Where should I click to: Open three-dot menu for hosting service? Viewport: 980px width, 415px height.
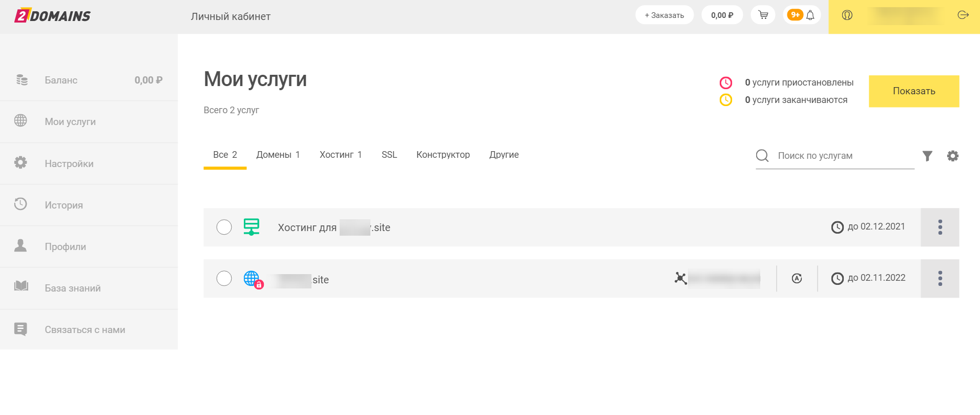pos(940,227)
